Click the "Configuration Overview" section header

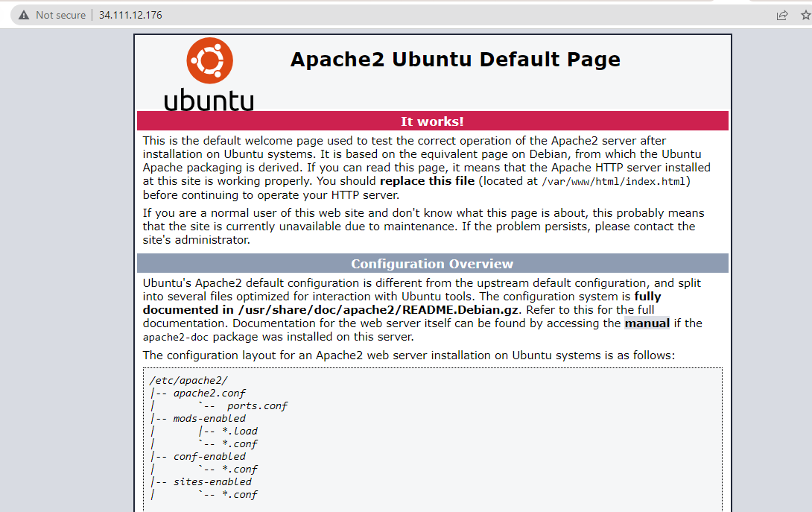pyautogui.click(x=432, y=263)
